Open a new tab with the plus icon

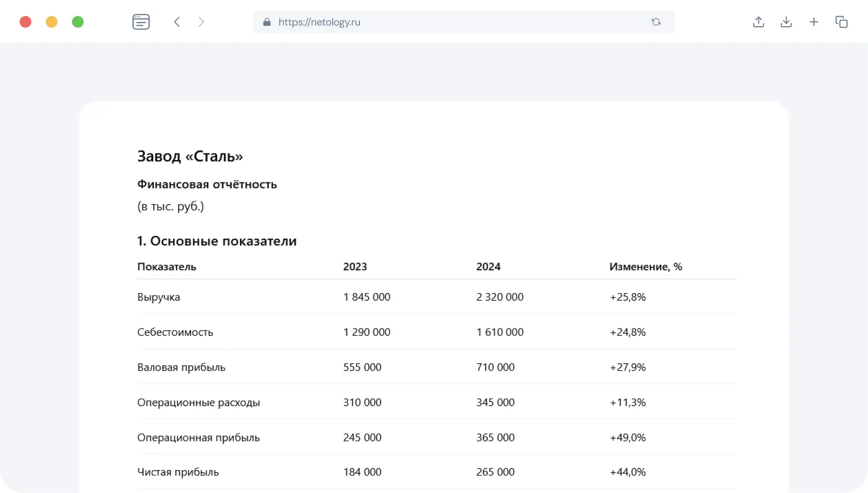(814, 22)
